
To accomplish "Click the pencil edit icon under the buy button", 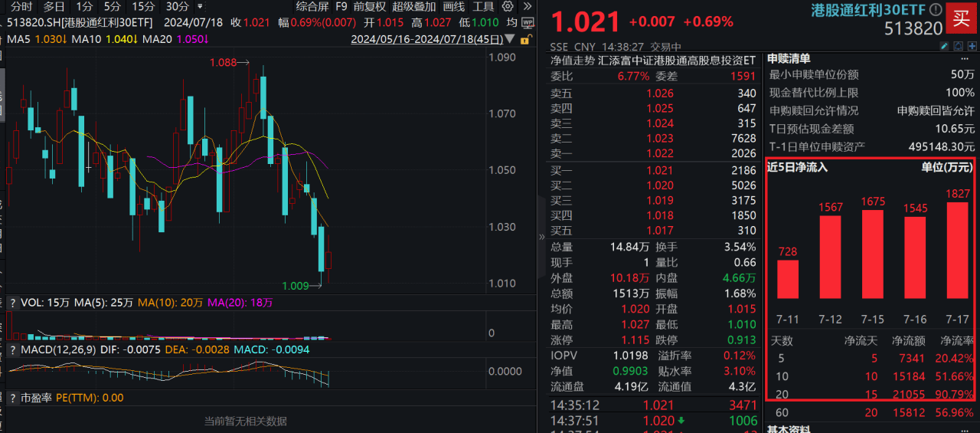I will click(x=944, y=46).
